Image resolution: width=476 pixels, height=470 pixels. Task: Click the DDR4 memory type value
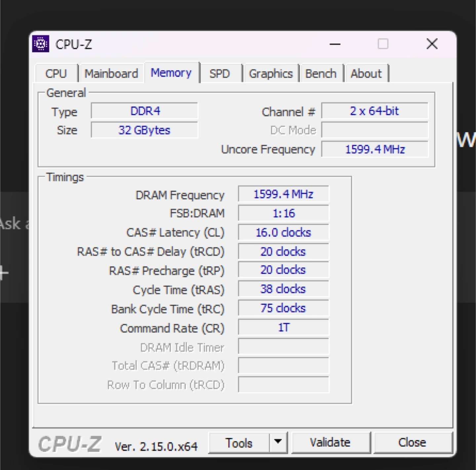144,111
